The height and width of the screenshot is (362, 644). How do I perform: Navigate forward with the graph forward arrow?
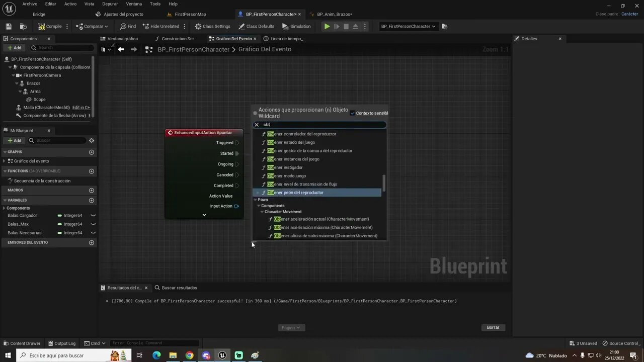(x=134, y=49)
